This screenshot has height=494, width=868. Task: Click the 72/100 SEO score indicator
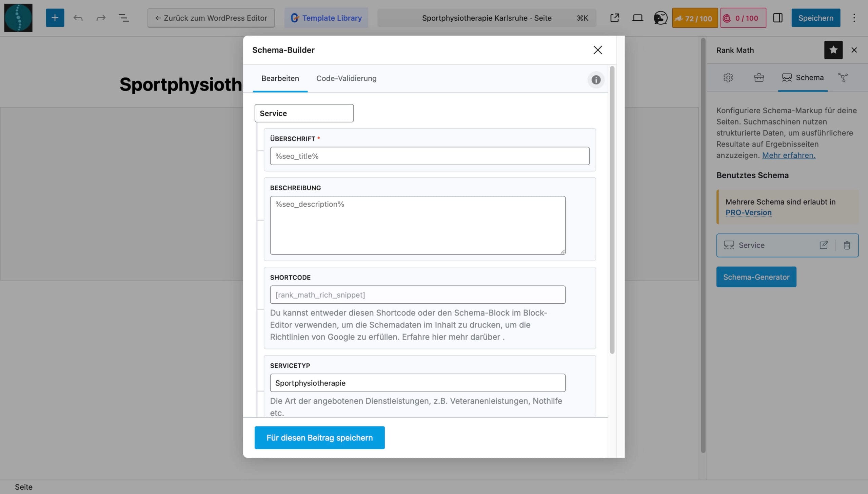pyautogui.click(x=694, y=18)
